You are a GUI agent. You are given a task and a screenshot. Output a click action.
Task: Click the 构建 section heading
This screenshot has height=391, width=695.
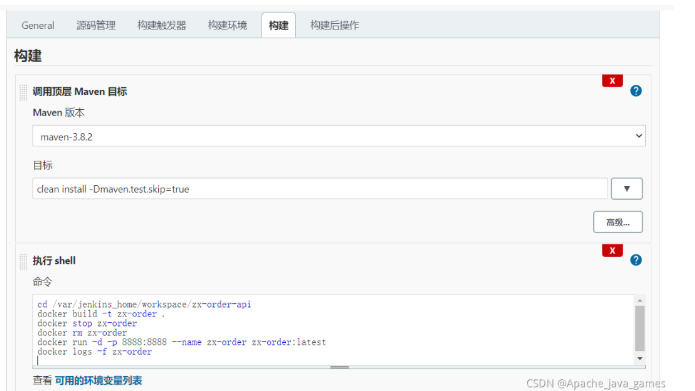27,56
